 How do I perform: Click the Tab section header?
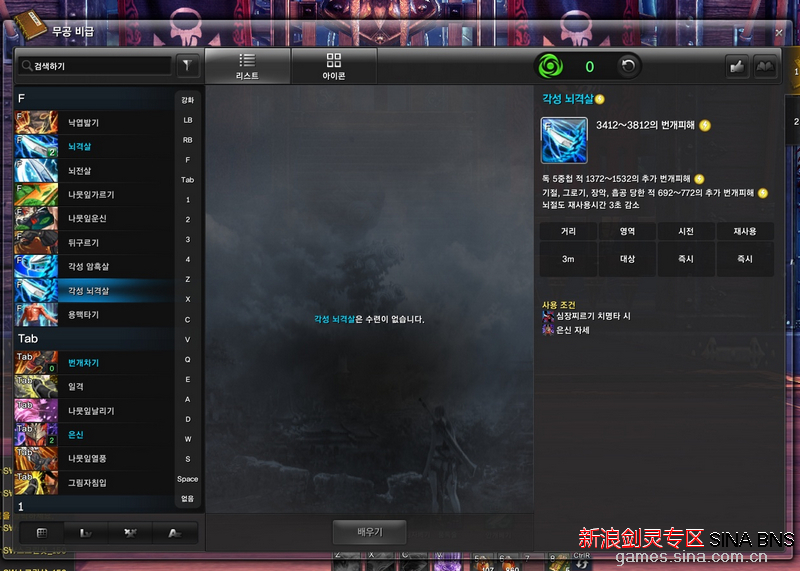coord(94,338)
